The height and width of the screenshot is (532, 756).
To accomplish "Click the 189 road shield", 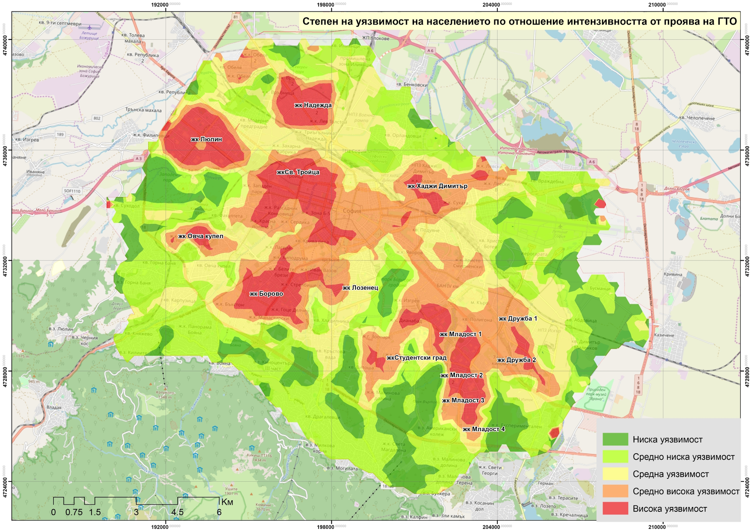I will (x=60, y=134).
